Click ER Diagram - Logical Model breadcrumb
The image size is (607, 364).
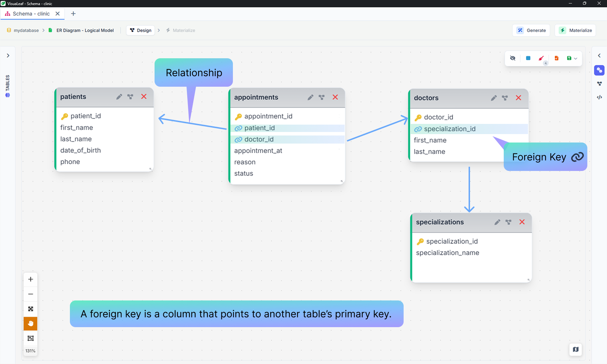click(81, 31)
